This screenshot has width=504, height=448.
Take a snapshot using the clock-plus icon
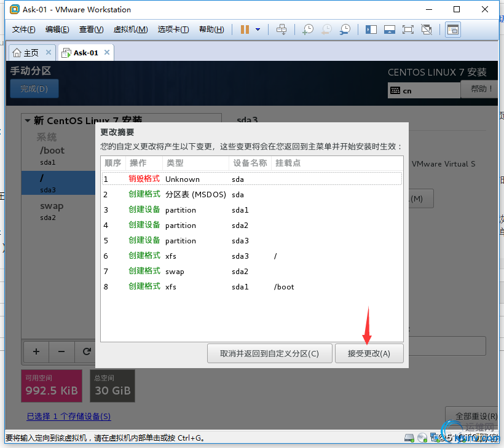click(308, 29)
